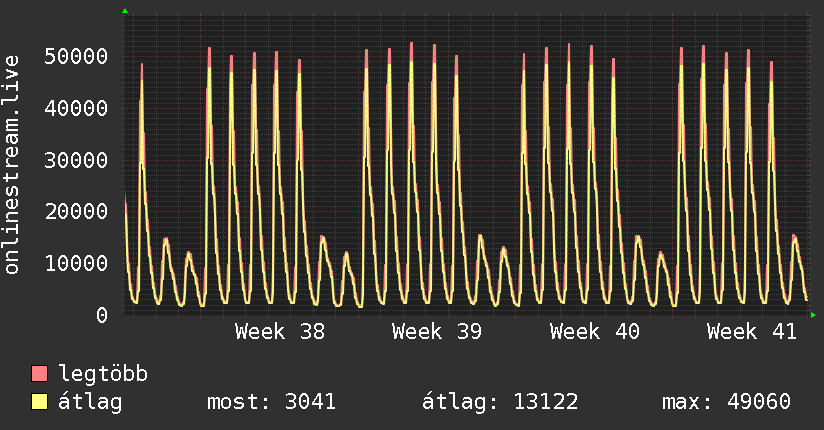Click the onlinestream.live vertical axis title
The height and width of the screenshot is (430, 824).
[12, 165]
